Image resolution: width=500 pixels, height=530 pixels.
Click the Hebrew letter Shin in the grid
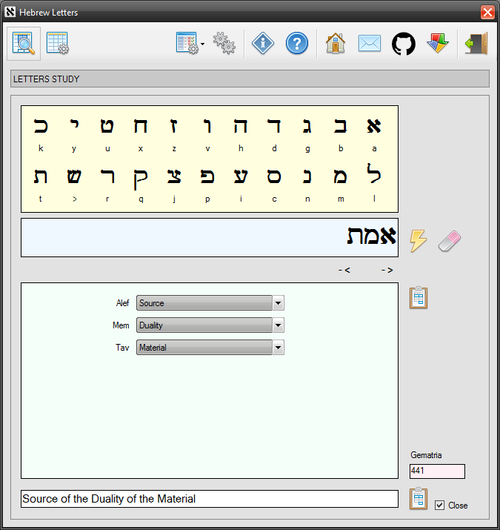click(74, 176)
